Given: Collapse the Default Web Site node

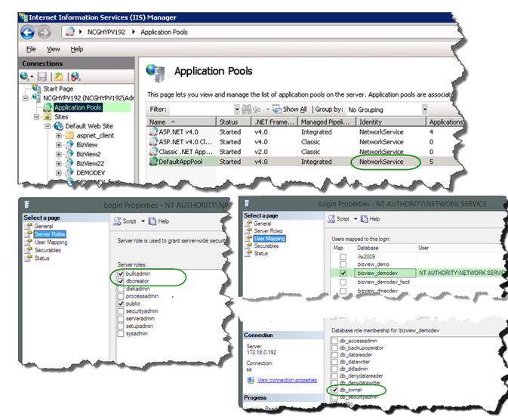Looking at the screenshot, I should point(48,126).
